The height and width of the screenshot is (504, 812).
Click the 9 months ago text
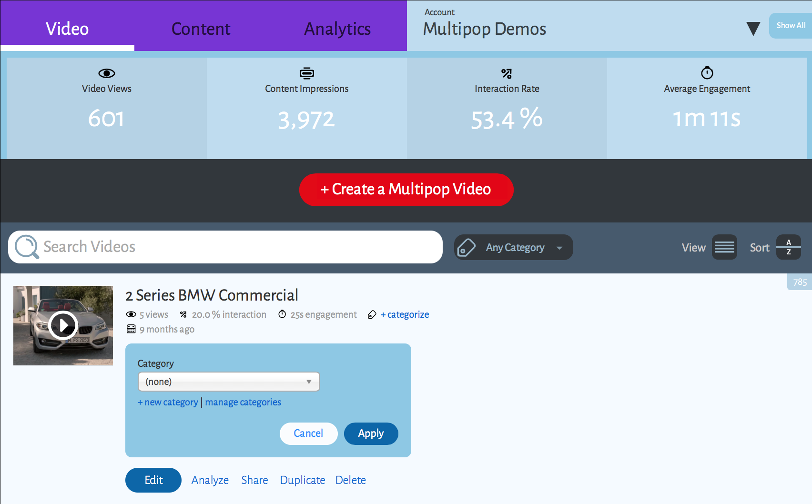click(167, 329)
